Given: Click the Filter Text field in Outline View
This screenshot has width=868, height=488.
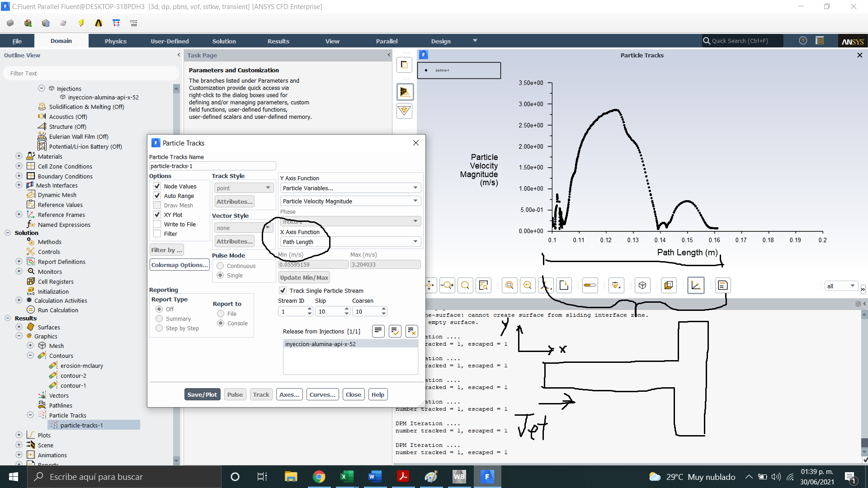Looking at the screenshot, I should pyautogui.click(x=90, y=73).
